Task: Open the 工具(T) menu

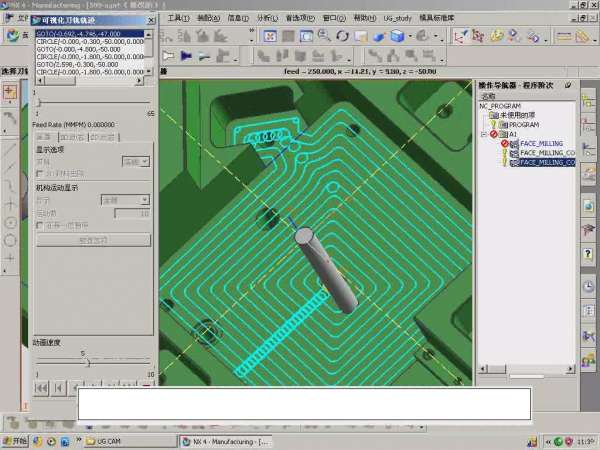Action: 177,18
